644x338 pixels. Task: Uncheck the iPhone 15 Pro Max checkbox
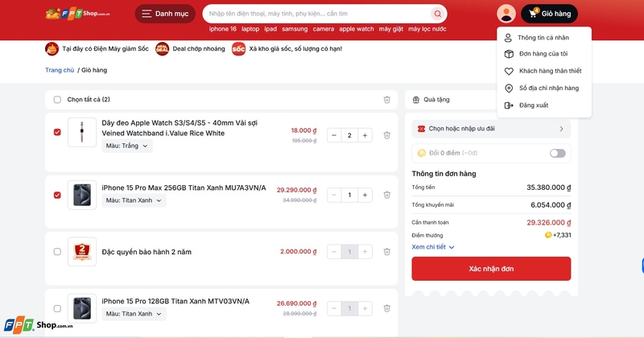point(57,195)
